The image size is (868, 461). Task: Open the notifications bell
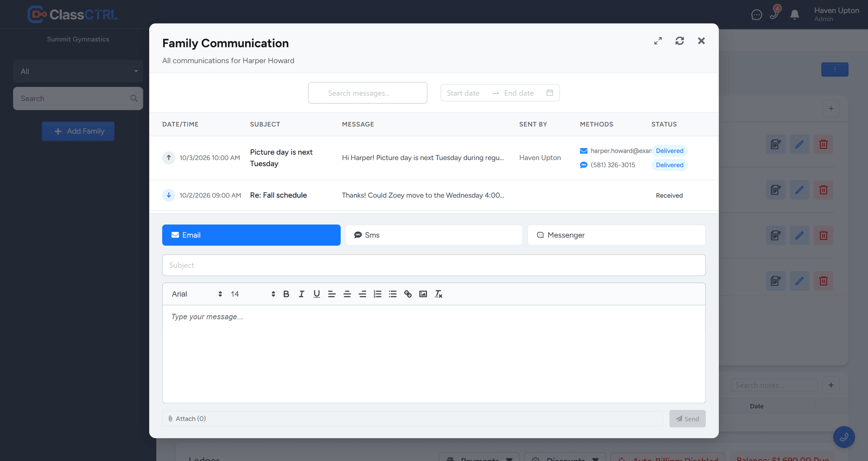795,15
